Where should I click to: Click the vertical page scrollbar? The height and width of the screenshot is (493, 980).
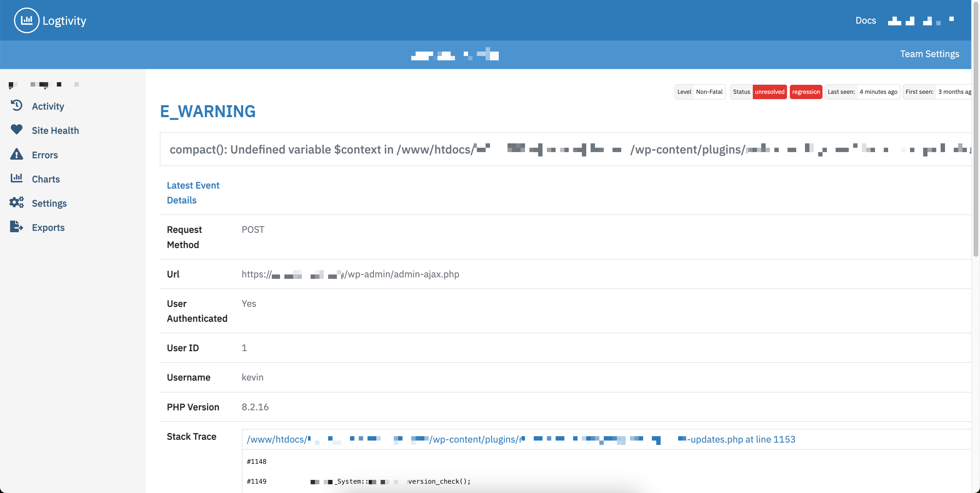976,129
